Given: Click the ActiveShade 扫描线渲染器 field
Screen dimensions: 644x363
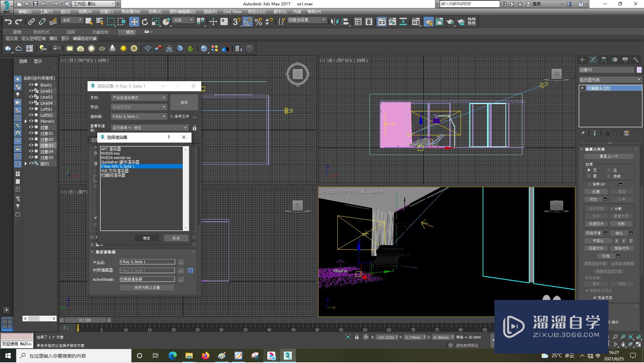Looking at the screenshot, I should [147, 279].
